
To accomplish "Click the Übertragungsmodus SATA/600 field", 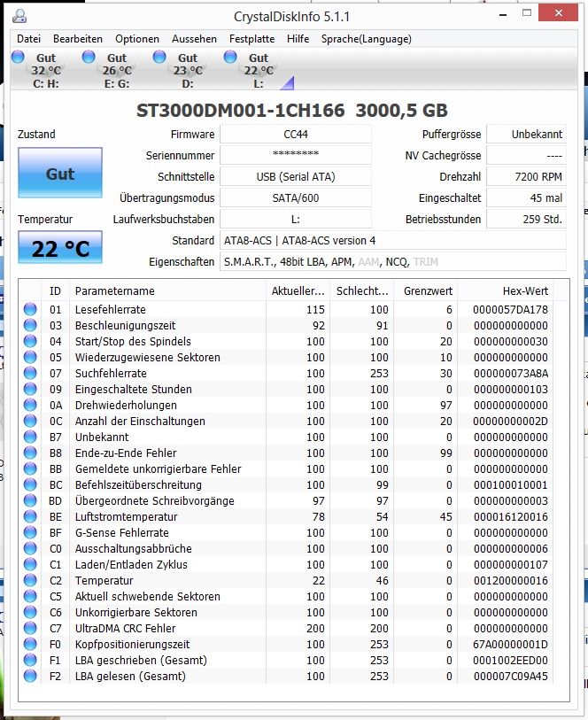I will point(296,197).
